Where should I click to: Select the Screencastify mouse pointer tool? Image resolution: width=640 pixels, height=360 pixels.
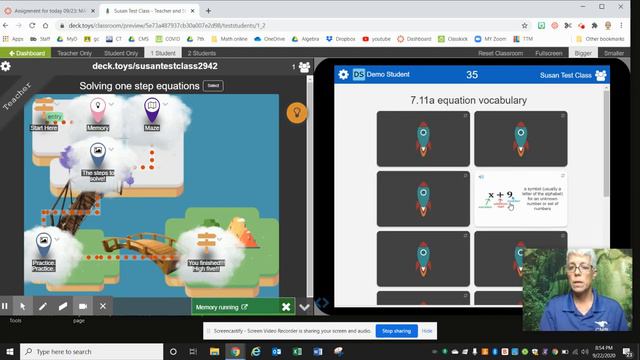(23, 306)
